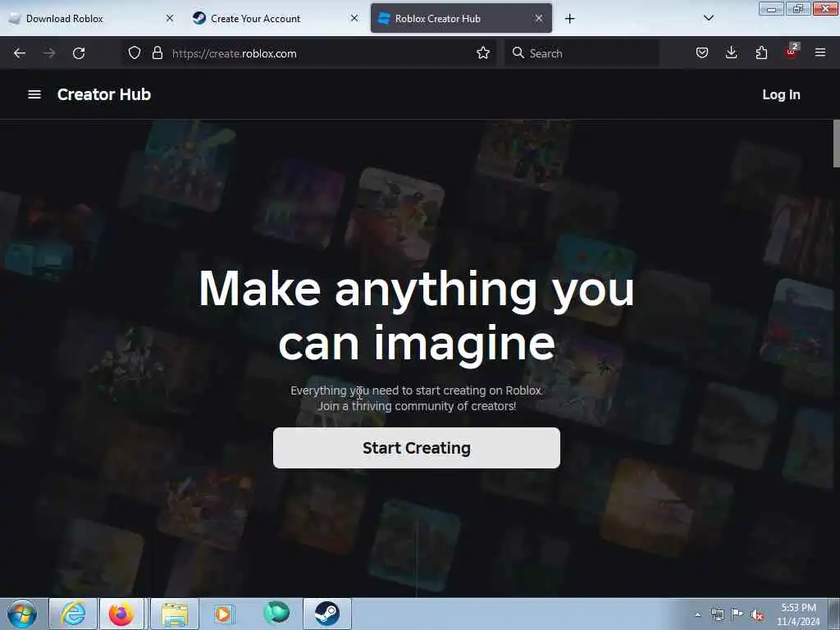Image resolution: width=840 pixels, height=630 pixels.
Task: Click the page vertical scrollbar thumb
Action: click(836, 144)
